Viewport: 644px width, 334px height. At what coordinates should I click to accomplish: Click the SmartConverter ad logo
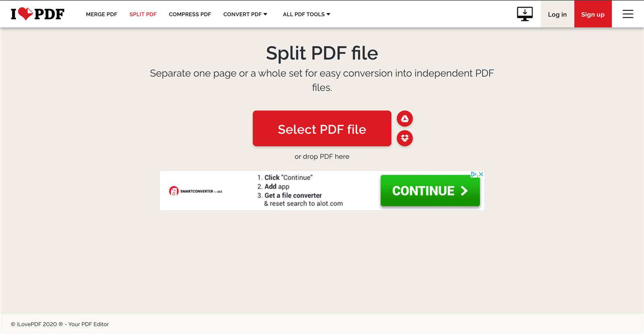click(x=196, y=191)
